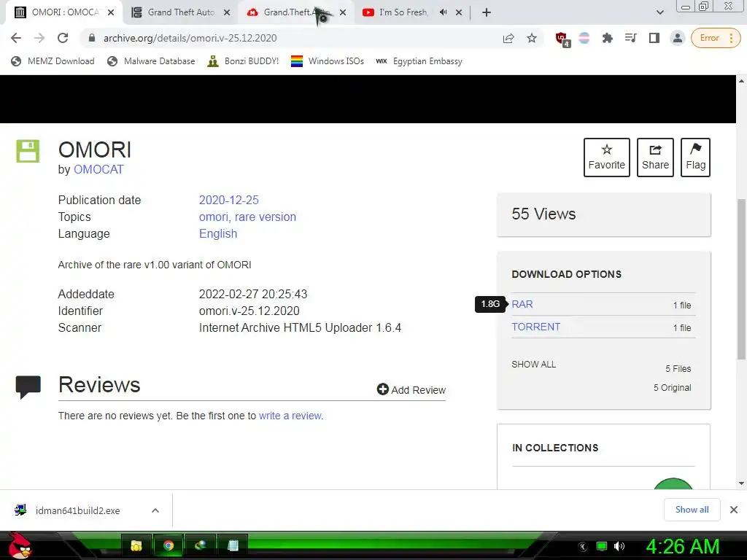The height and width of the screenshot is (560, 747).
Task: Click the forward navigation arrow
Action: click(x=39, y=38)
